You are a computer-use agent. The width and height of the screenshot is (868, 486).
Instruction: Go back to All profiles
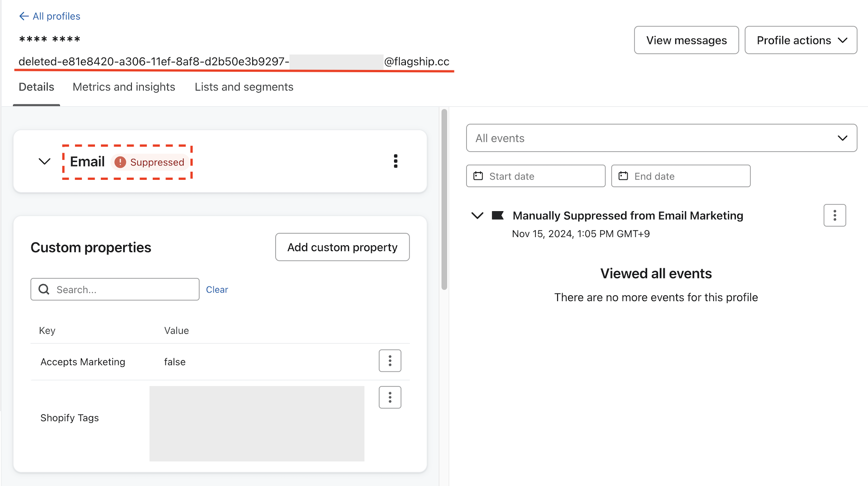tap(50, 16)
